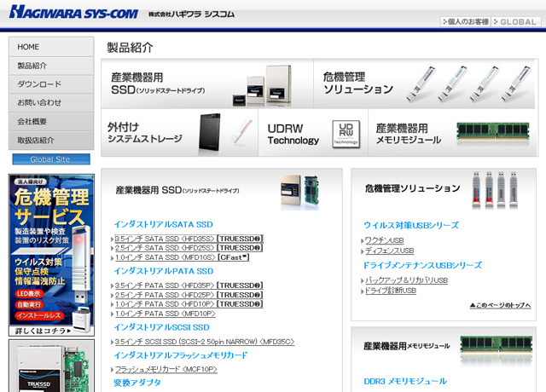Click the memory module image in lower section
546x392 pixels.
(496, 349)
